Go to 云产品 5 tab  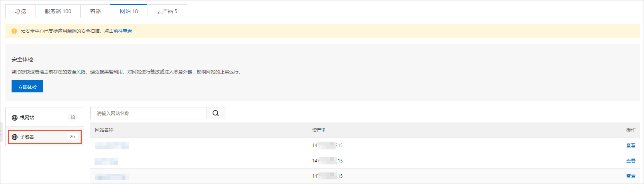coord(167,11)
